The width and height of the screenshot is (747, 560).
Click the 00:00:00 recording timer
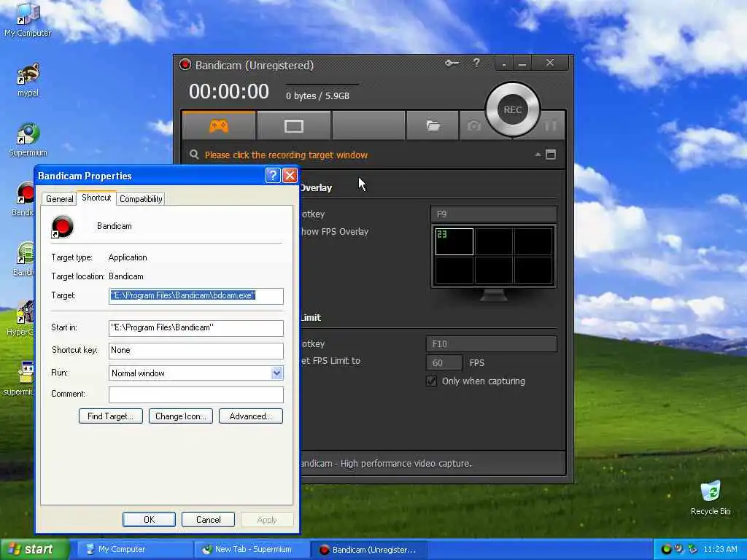[x=229, y=91]
